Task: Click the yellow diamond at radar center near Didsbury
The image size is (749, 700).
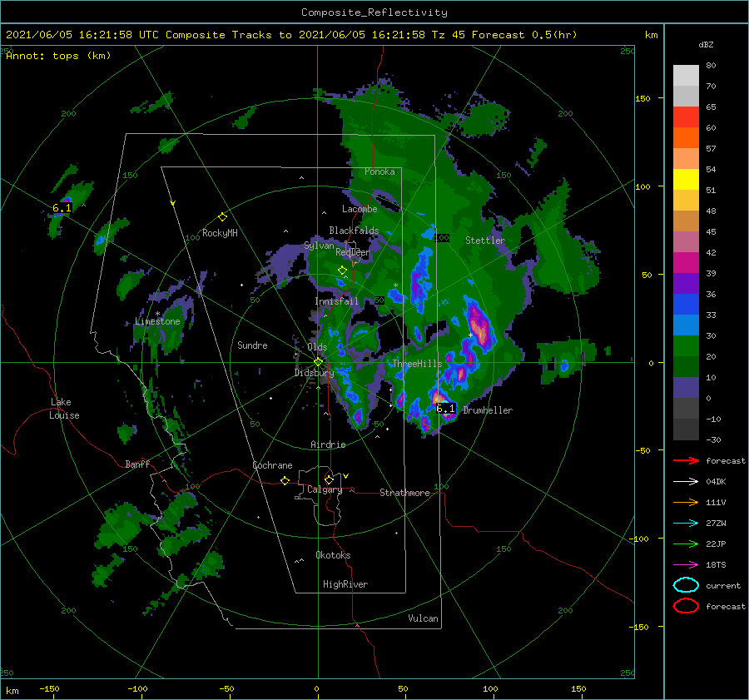Action: 318,362
